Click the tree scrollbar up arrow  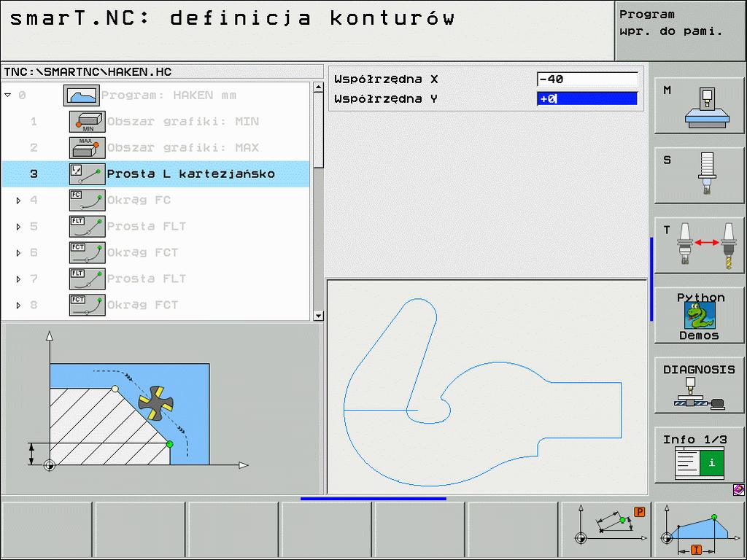(318, 87)
